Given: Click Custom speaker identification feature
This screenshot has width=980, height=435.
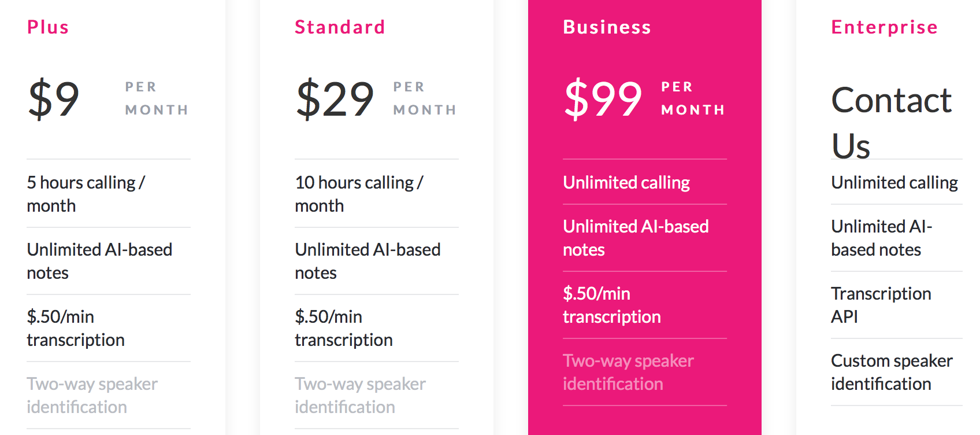Looking at the screenshot, I should click(891, 372).
